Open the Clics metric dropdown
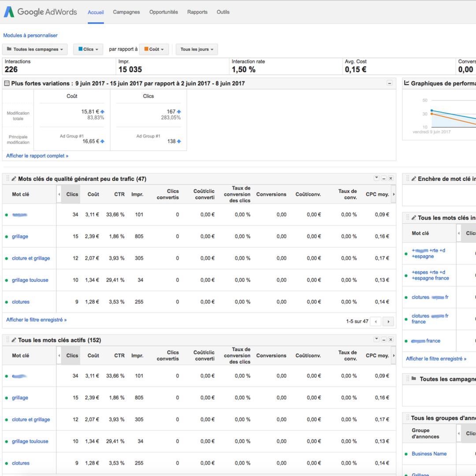 88,49
